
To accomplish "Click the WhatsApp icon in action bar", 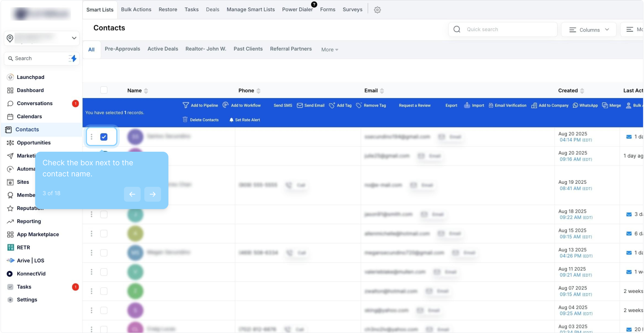I will pos(575,105).
